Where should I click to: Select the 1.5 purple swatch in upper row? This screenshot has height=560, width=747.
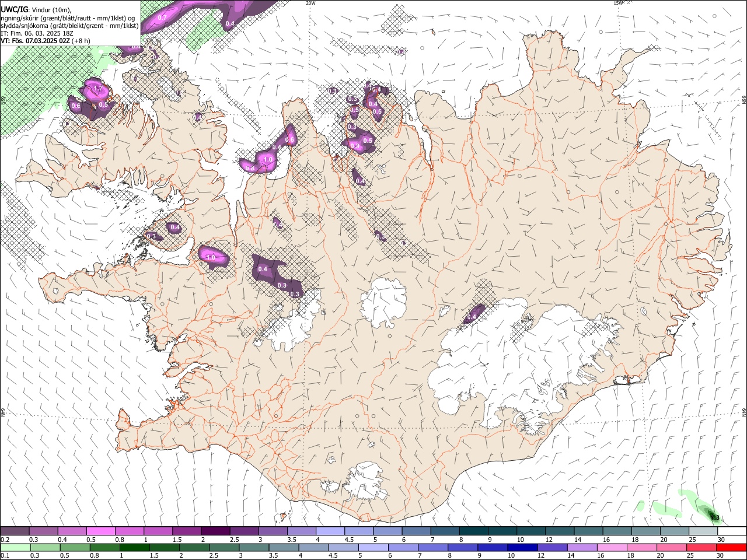pos(187,531)
